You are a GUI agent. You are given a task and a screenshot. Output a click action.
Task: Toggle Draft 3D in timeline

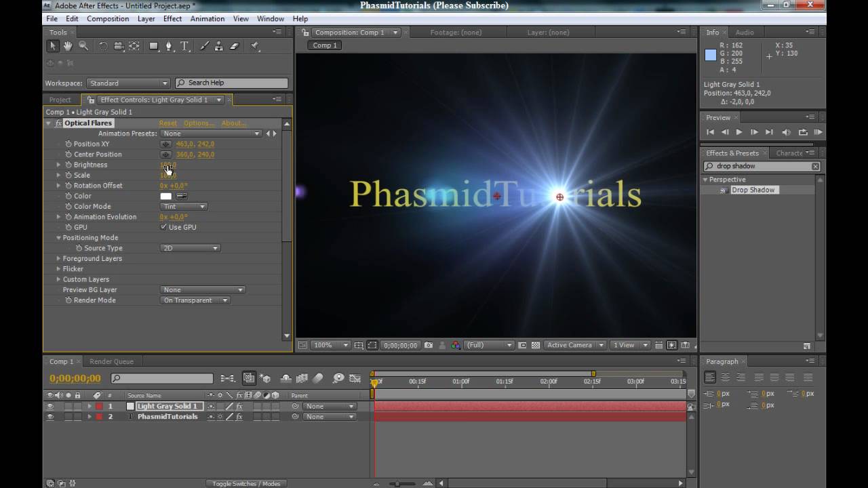[266, 378]
